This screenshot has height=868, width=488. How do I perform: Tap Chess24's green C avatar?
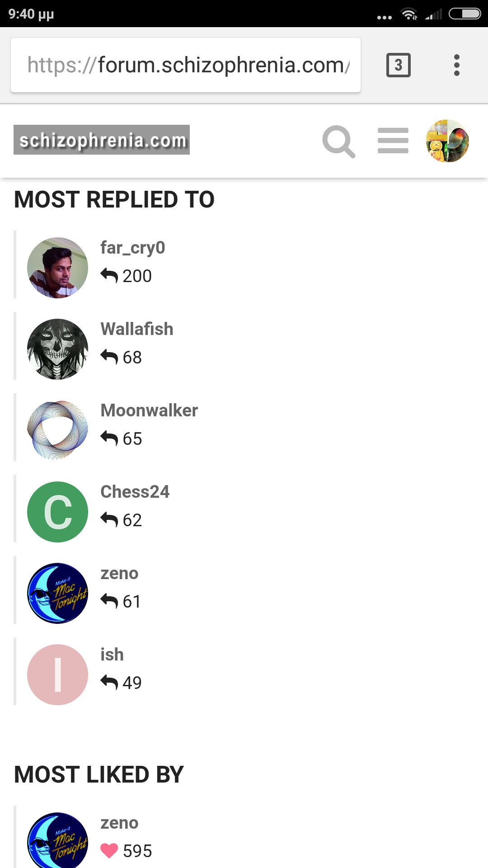(58, 512)
